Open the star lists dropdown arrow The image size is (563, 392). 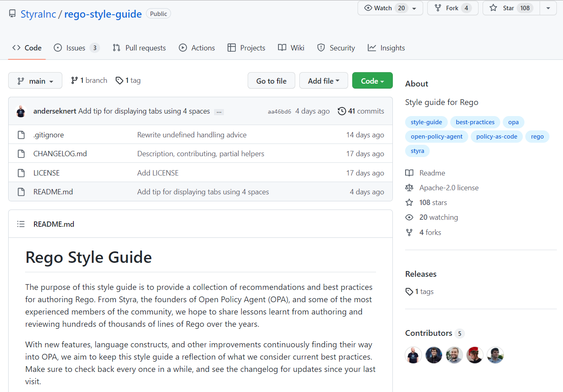coord(548,8)
